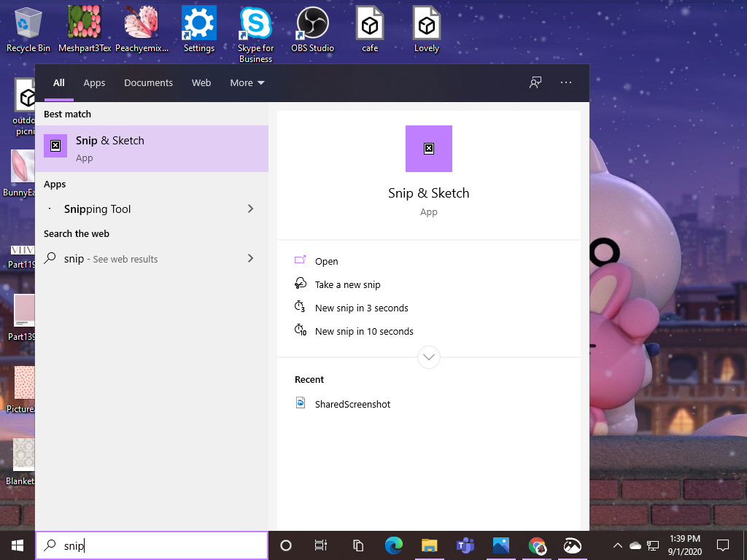The width and height of the screenshot is (747, 560).
Task: Click large Snip & Sketch preview tile
Action: [429, 149]
